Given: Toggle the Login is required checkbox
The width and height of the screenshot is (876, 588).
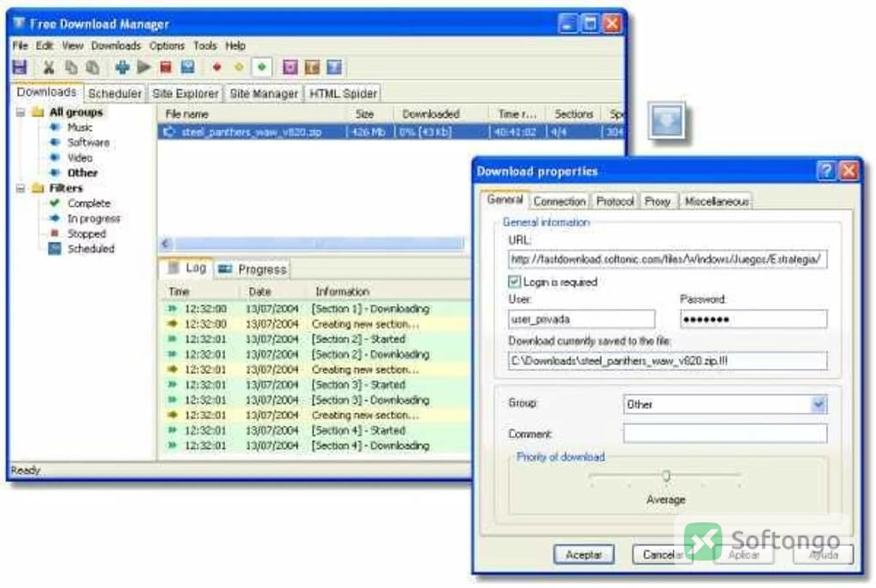Looking at the screenshot, I should coord(514,282).
